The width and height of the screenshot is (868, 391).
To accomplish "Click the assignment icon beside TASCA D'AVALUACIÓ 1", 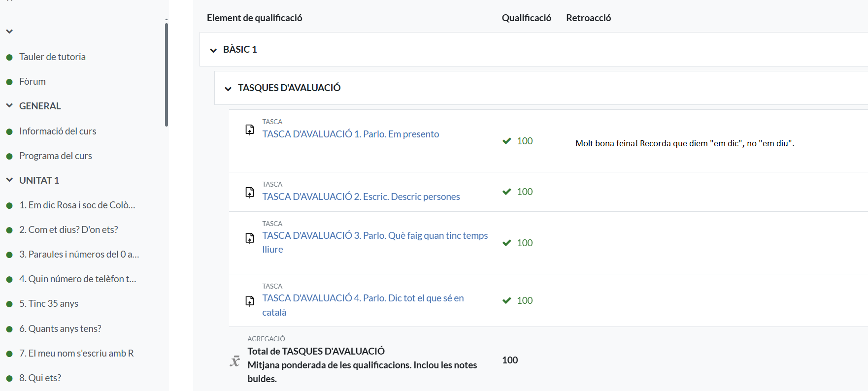I will click(250, 130).
